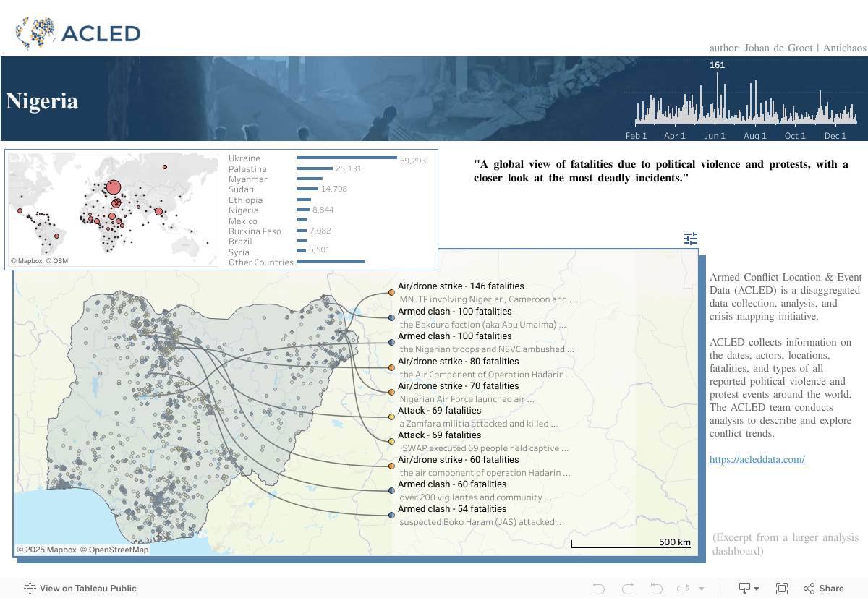Click the Redo arrow icon
This screenshot has width=868, height=598.
pos(627,589)
